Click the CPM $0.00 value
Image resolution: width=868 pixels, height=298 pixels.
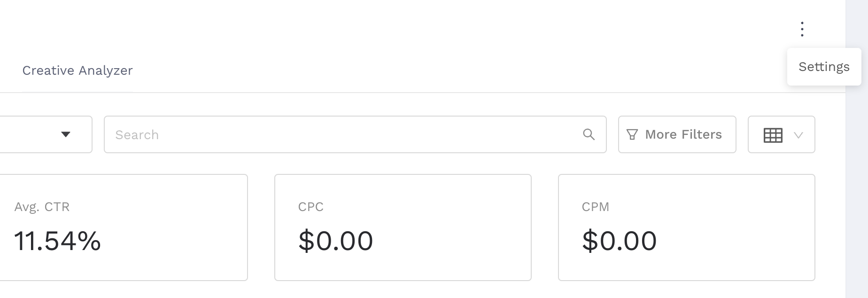[619, 241]
